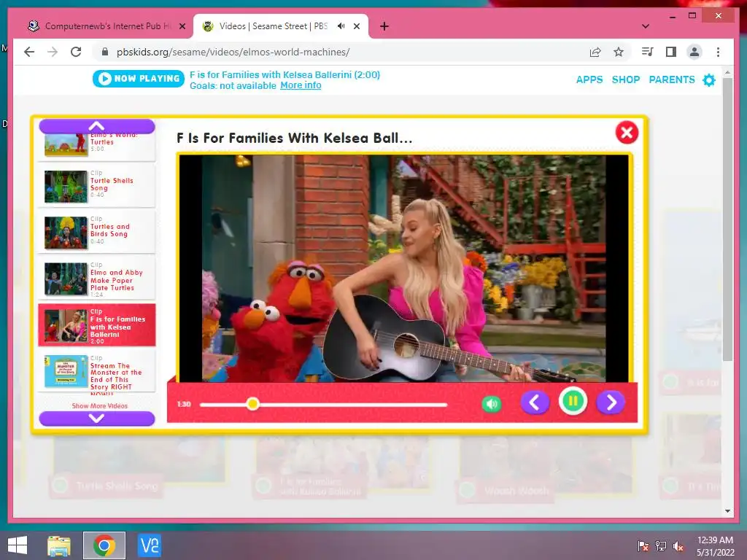Click the elapsed time 1:30 label

coord(184,404)
